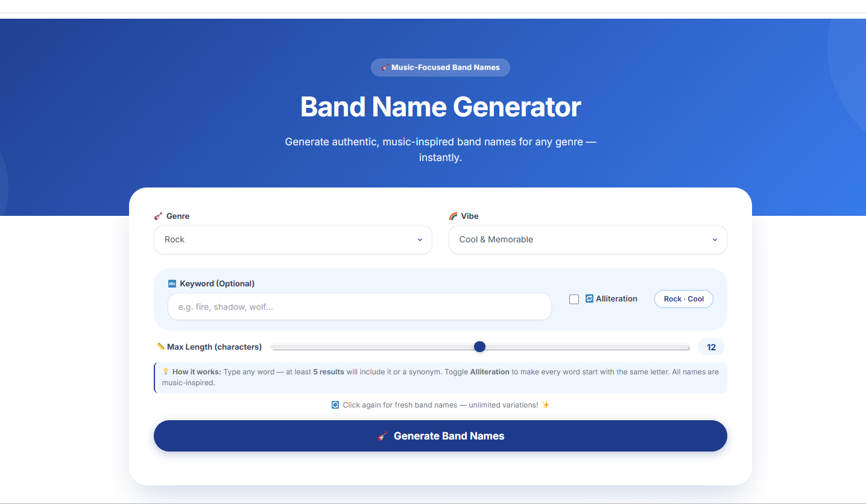Click the max length value 12

(x=711, y=347)
